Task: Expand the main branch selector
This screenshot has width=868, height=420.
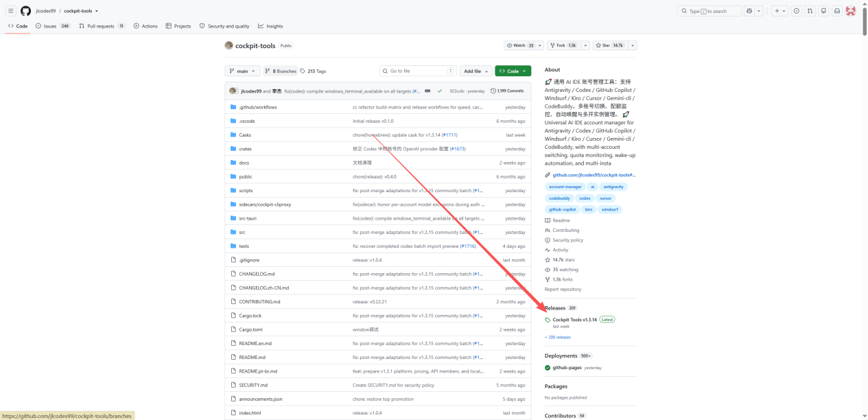Action: pyautogui.click(x=243, y=71)
